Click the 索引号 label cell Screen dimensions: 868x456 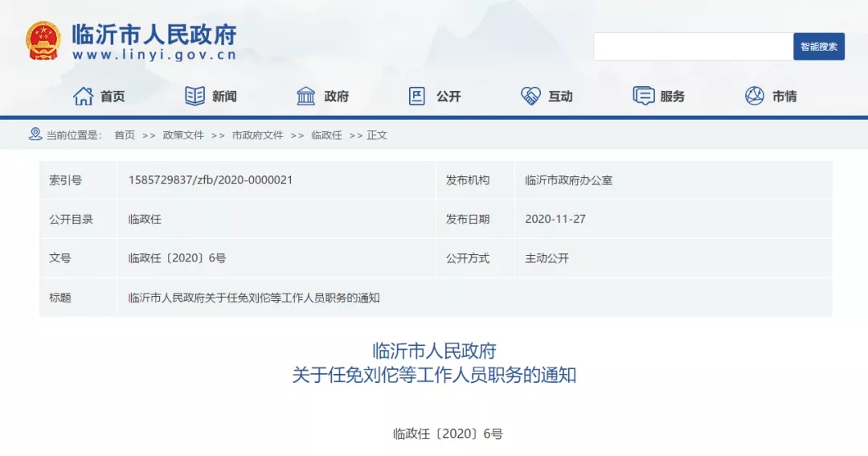point(78,180)
